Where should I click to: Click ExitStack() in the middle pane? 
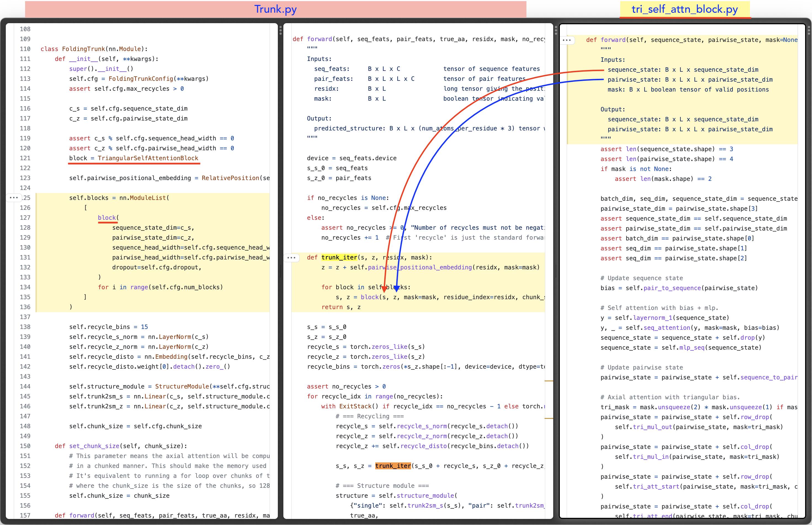(x=359, y=406)
